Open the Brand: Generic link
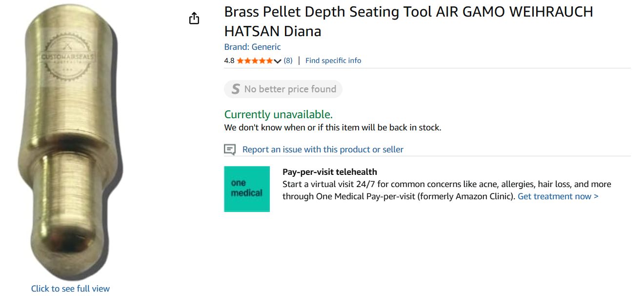This screenshot has height=296, width=644. click(253, 47)
